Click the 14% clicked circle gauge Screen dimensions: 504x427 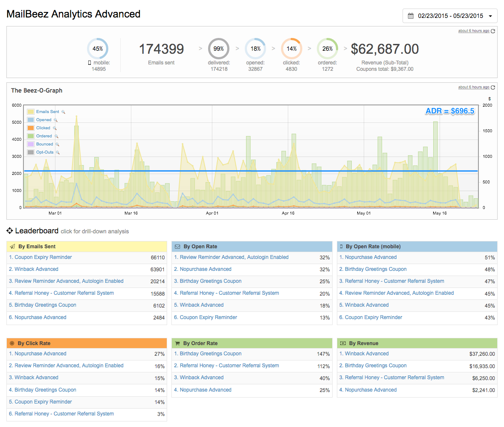point(292,49)
